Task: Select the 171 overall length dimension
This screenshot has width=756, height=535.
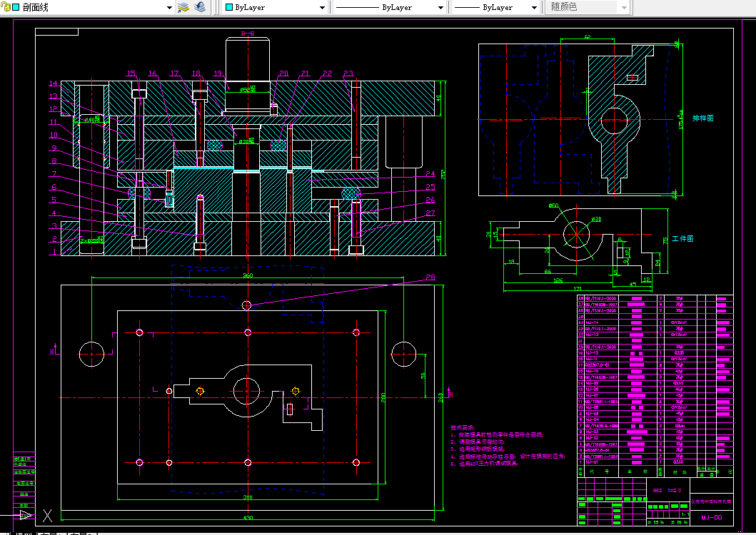Action: click(578, 288)
